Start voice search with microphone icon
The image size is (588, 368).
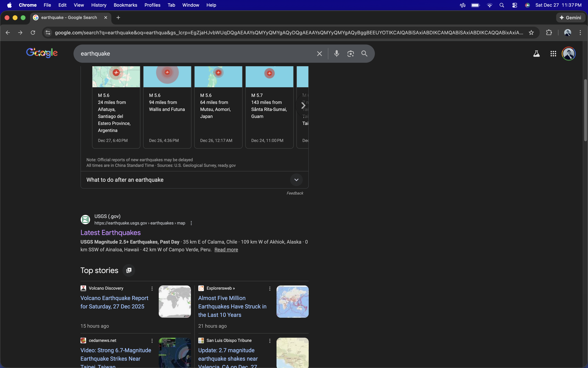pos(337,54)
